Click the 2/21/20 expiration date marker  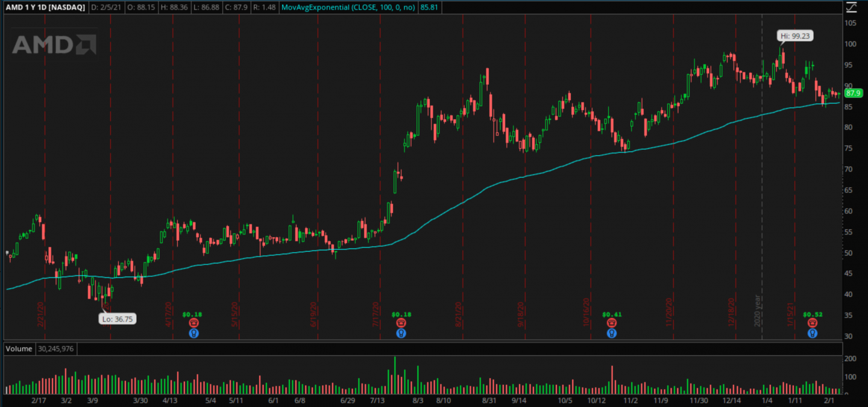pyautogui.click(x=42, y=313)
